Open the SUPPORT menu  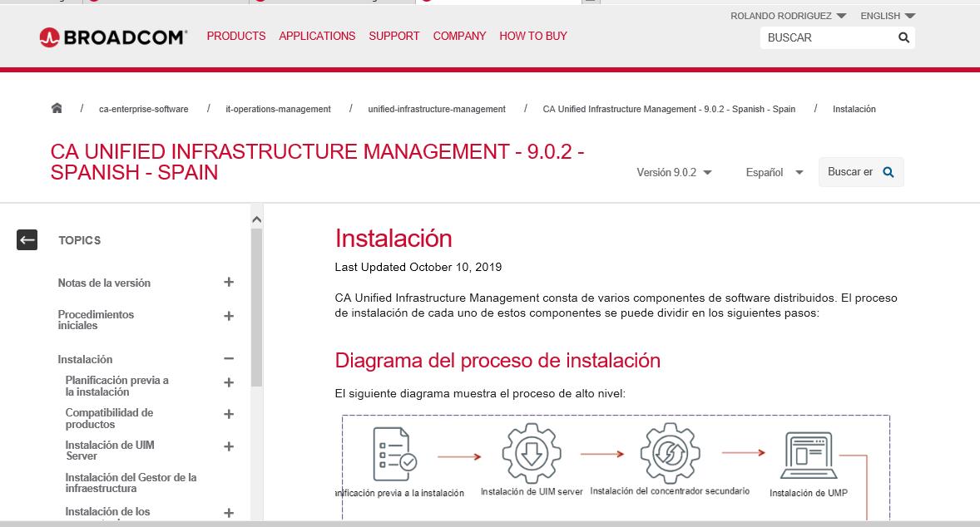[x=393, y=37]
